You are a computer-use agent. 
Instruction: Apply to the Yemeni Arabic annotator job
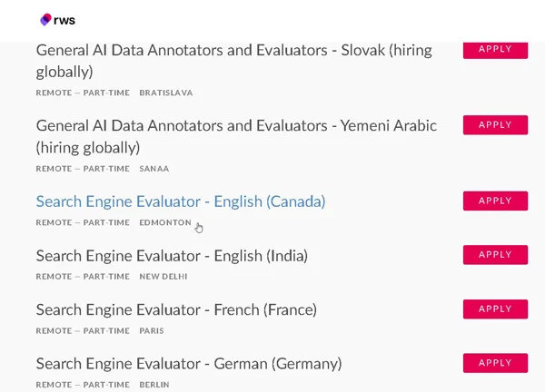point(495,125)
